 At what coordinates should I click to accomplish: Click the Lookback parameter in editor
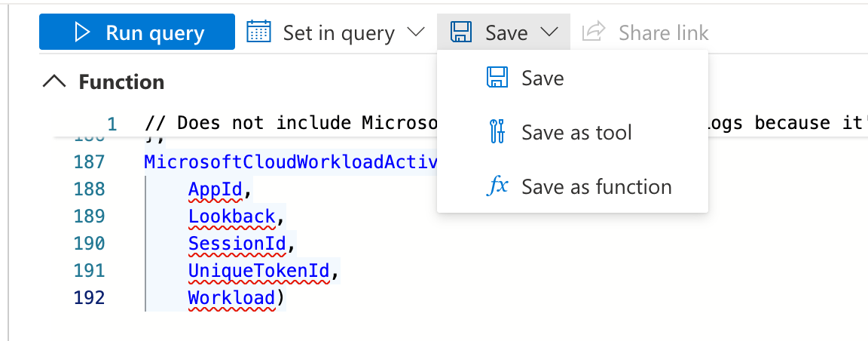coord(231,217)
